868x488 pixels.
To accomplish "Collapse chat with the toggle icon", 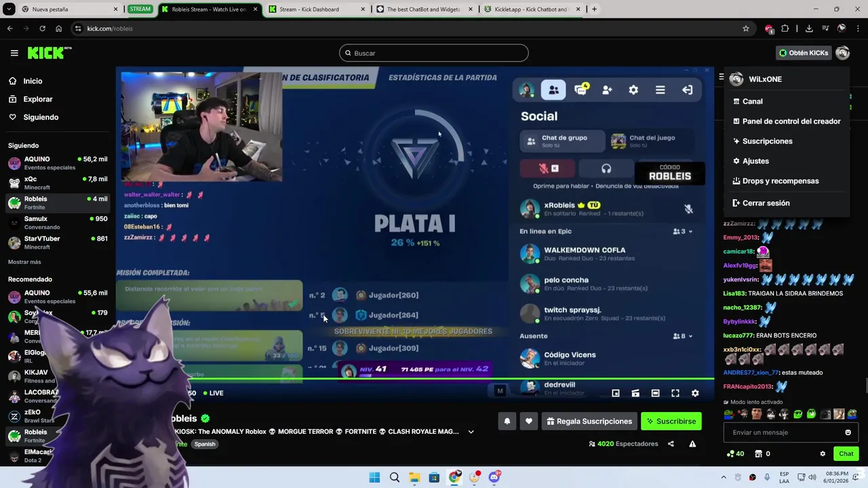I will click(x=722, y=77).
